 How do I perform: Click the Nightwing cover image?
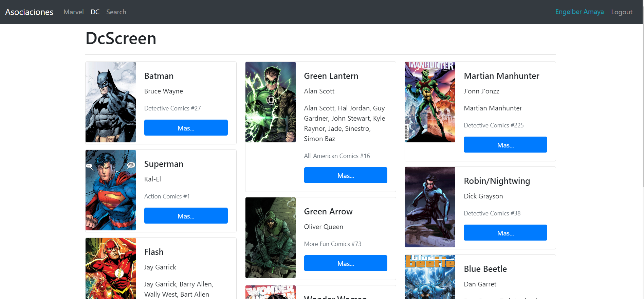pos(430,207)
